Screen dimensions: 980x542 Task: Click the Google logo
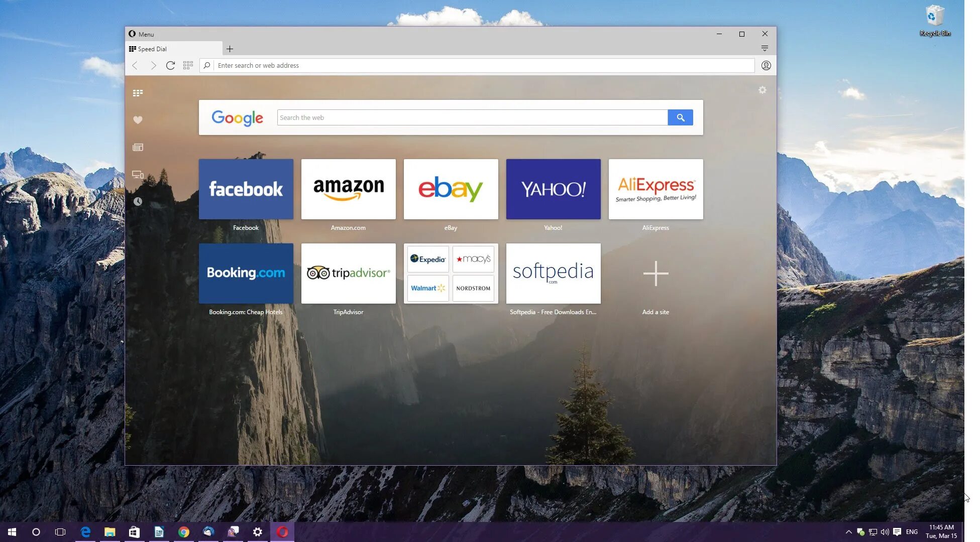point(237,118)
